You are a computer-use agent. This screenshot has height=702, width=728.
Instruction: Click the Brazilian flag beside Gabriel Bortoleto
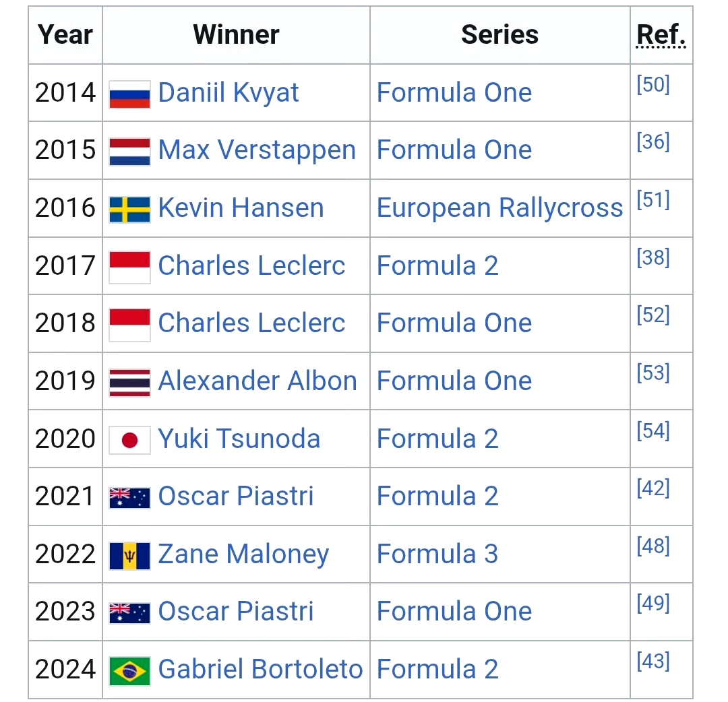tap(129, 671)
